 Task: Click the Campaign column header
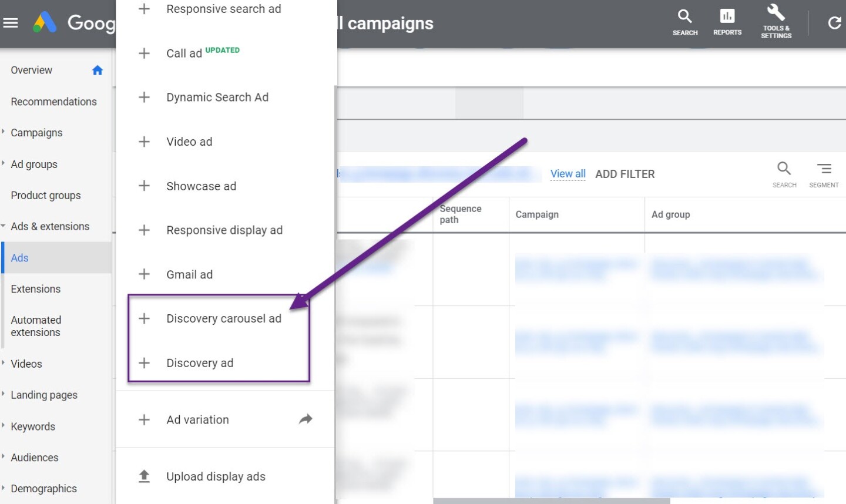click(x=537, y=214)
